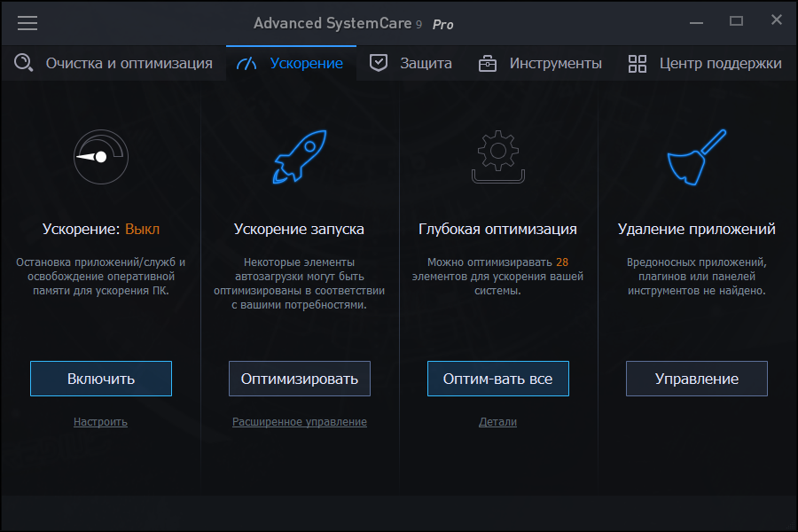798x532 pixels.
Task: Open the Инструменты tab
Action: [x=540, y=63]
